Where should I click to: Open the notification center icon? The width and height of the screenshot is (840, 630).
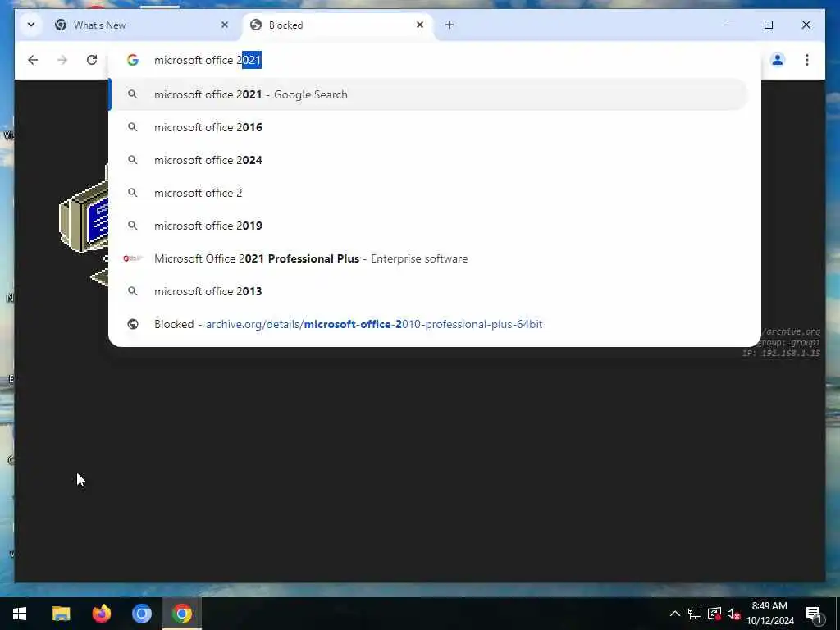click(815, 614)
